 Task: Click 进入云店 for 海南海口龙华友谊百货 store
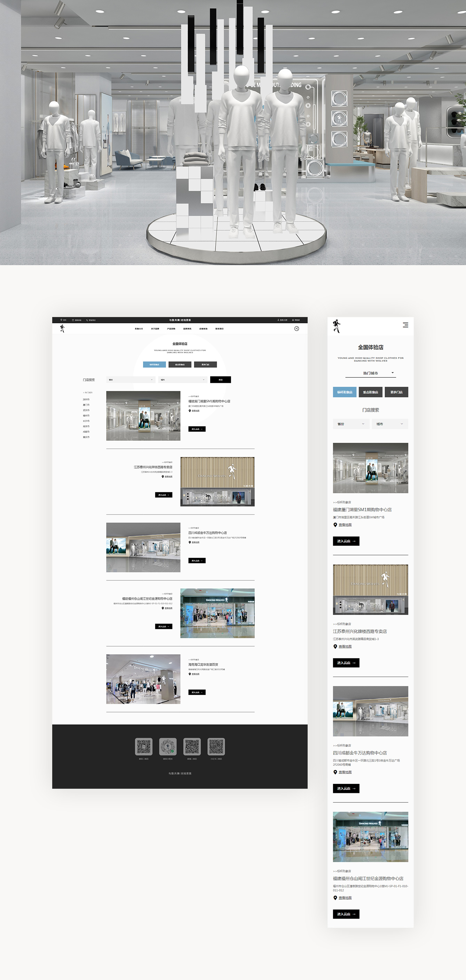click(197, 692)
